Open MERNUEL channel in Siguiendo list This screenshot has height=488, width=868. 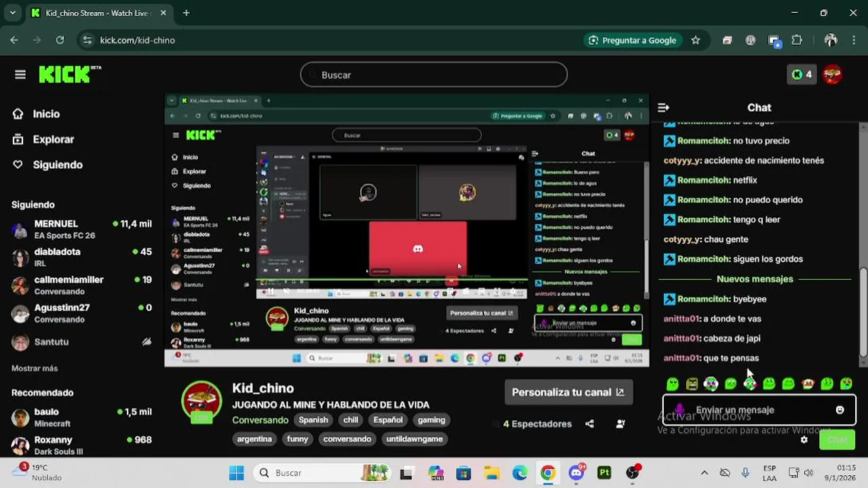81,229
